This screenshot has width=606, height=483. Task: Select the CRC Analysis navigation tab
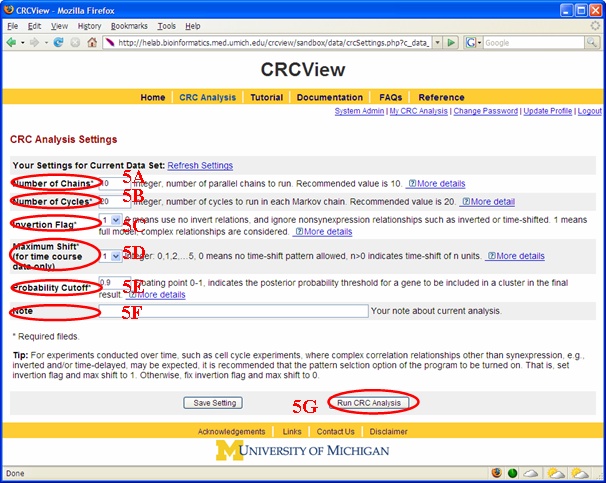(208, 97)
